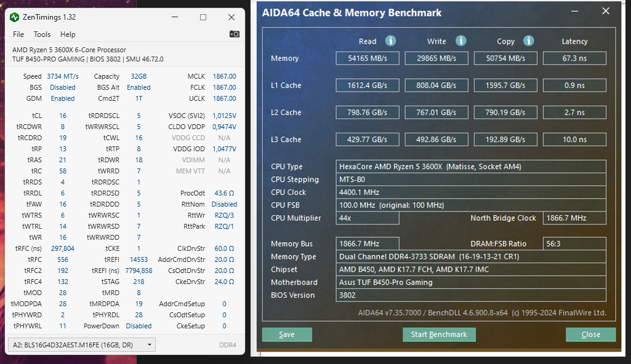Click the FCLK value 1867.00
The height and width of the screenshot is (364, 631).
click(224, 87)
